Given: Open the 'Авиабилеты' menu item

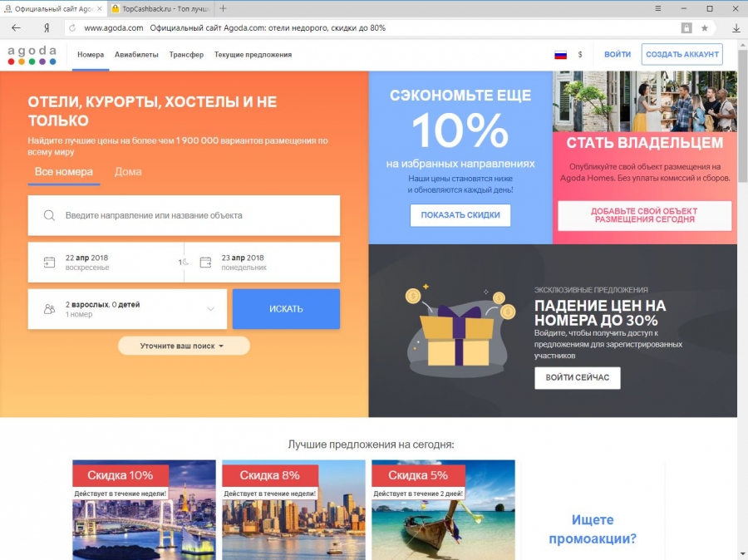Looking at the screenshot, I should (136, 55).
